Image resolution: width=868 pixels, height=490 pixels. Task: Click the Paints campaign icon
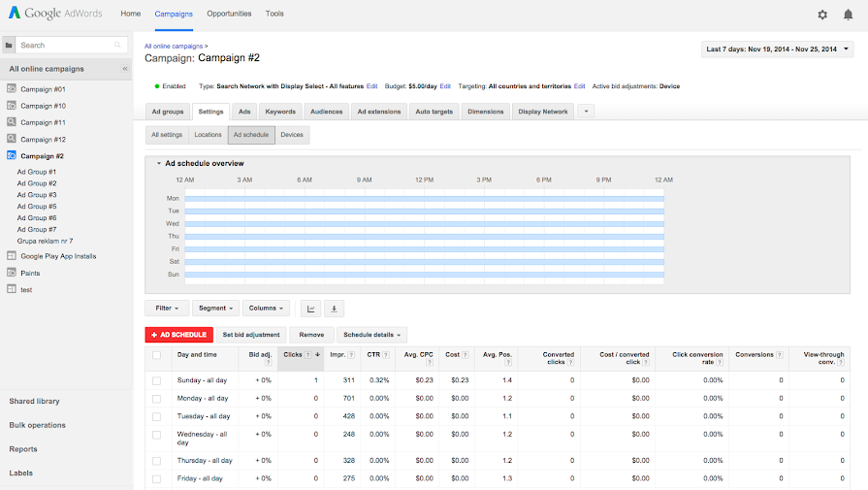tap(11, 273)
